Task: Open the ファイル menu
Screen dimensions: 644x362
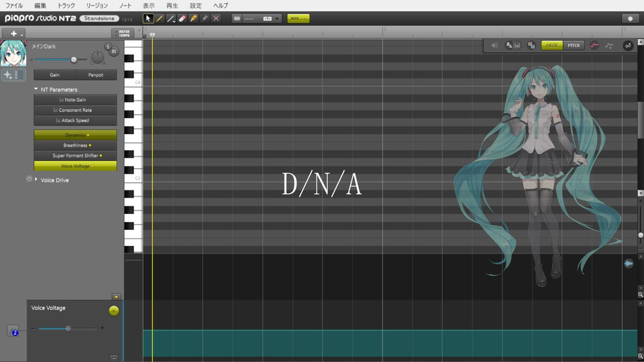Action: [x=14, y=5]
